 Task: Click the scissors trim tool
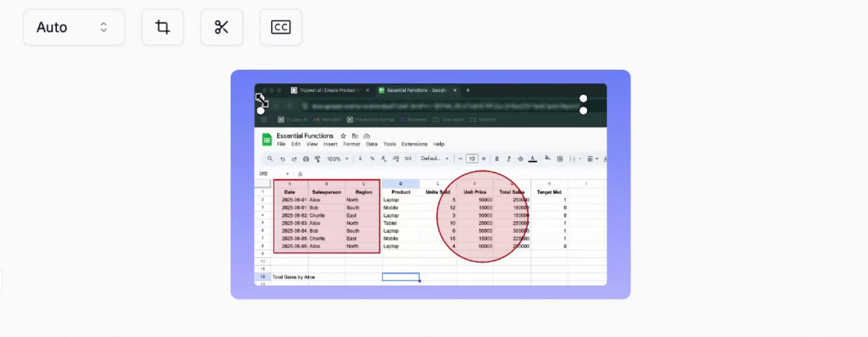click(222, 27)
